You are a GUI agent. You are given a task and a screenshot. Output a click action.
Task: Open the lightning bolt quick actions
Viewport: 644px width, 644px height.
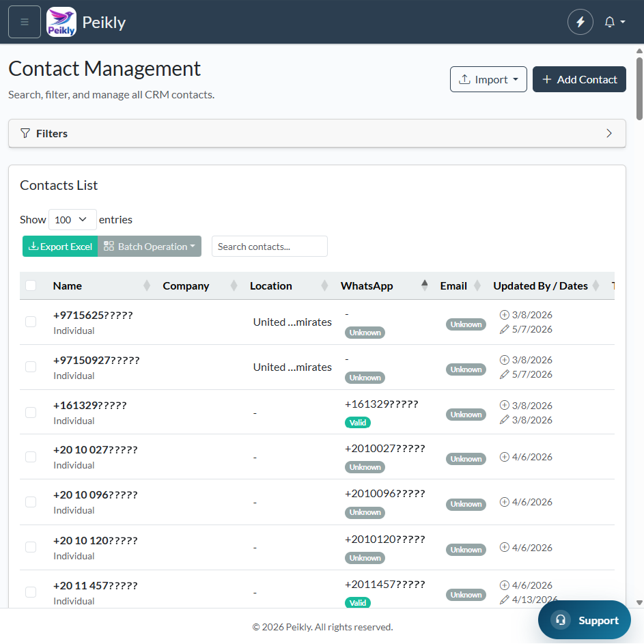[580, 22]
